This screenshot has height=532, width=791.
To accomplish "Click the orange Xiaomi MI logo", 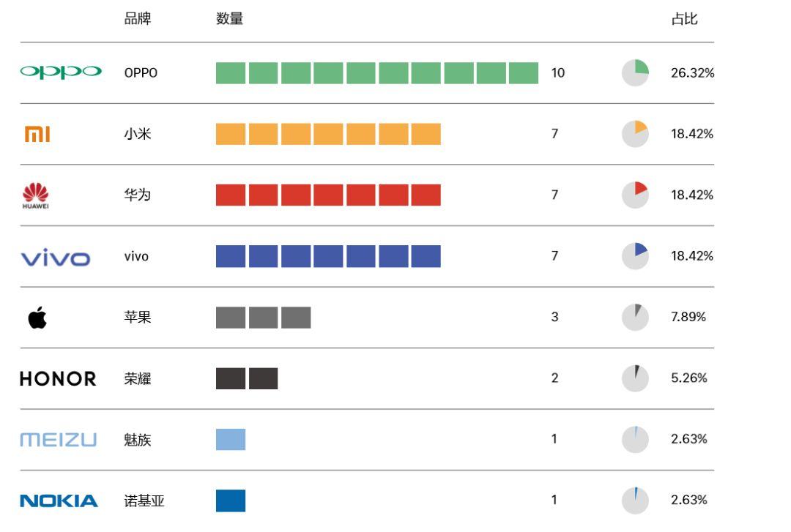I will [x=37, y=134].
